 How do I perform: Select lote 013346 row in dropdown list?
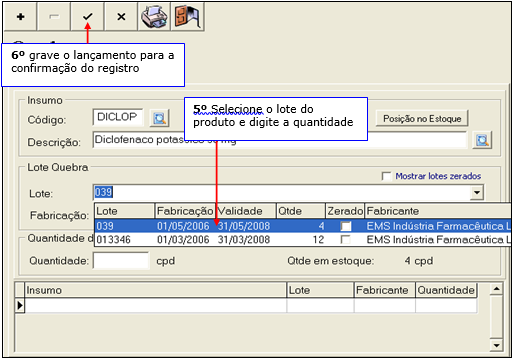click(x=303, y=240)
